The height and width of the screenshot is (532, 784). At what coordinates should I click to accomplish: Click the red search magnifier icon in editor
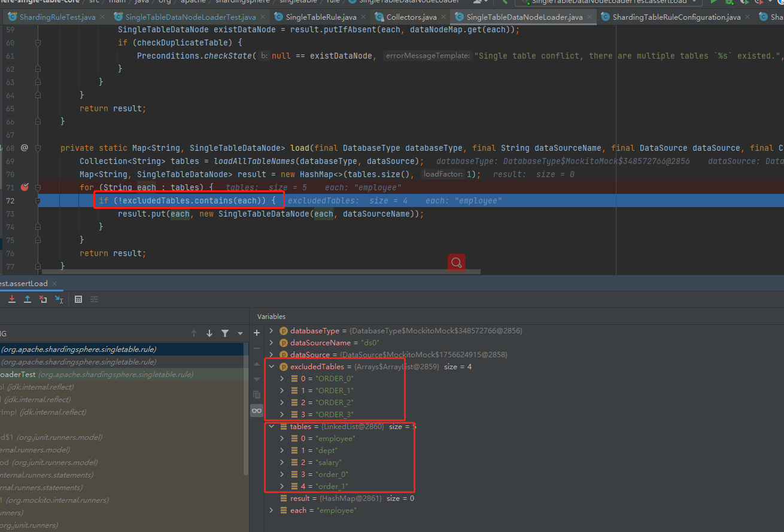pyautogui.click(x=456, y=262)
